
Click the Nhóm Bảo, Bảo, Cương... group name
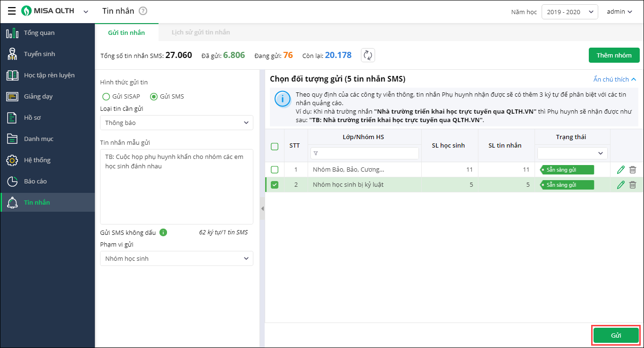[348, 170]
